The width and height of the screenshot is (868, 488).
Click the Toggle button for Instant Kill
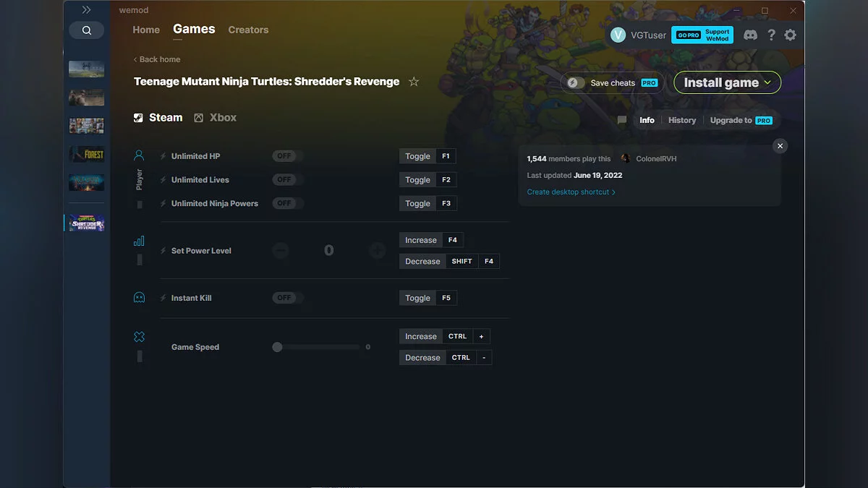[x=417, y=298]
